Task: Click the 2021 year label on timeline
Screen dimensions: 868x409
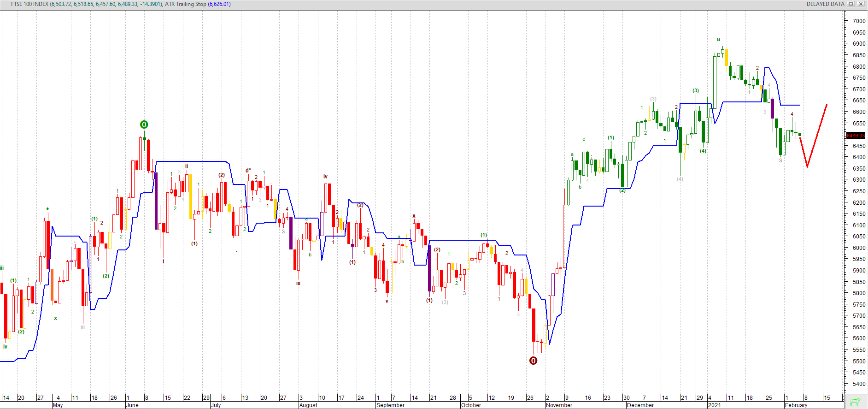Action: click(715, 405)
